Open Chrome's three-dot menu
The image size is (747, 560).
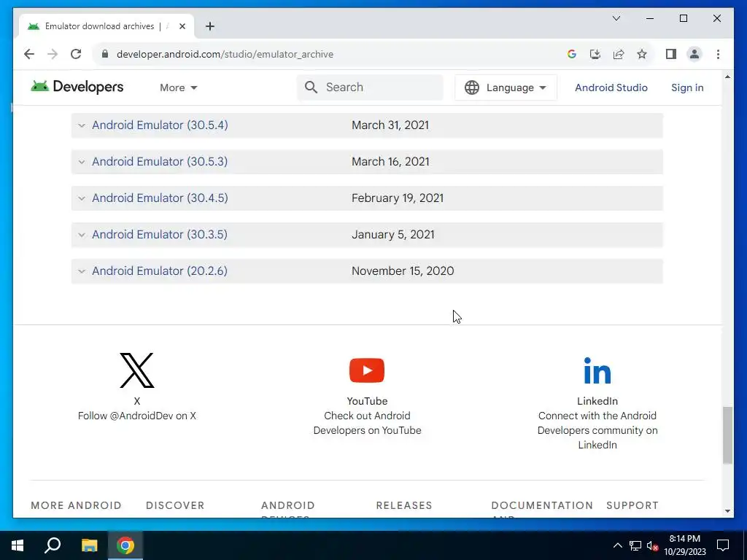click(x=718, y=54)
